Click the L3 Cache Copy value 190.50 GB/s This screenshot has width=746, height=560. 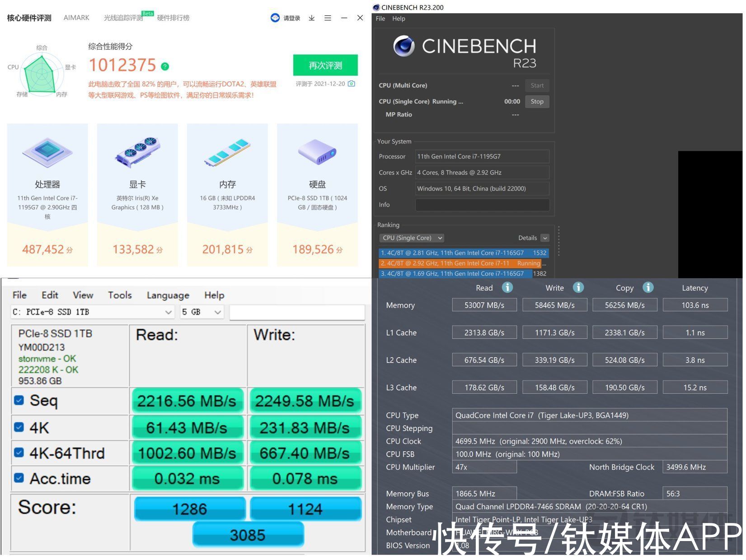[625, 387]
